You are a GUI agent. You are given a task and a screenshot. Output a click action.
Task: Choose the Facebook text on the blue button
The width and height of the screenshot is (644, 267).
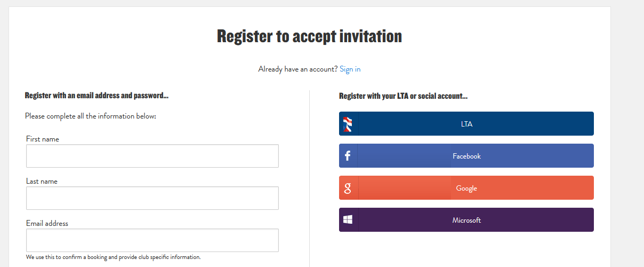(x=466, y=156)
